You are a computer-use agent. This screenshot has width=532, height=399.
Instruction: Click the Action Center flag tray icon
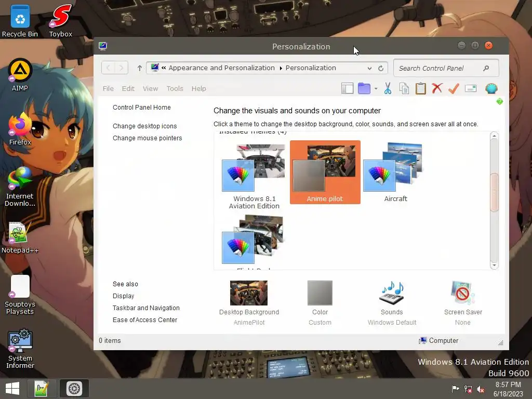pos(455,389)
